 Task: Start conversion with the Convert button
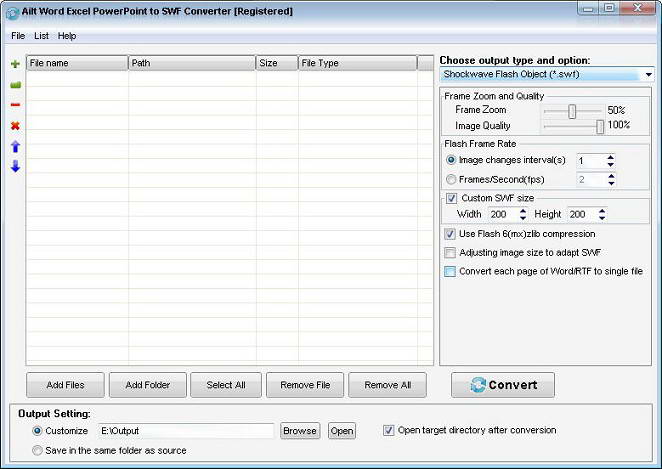(x=503, y=385)
